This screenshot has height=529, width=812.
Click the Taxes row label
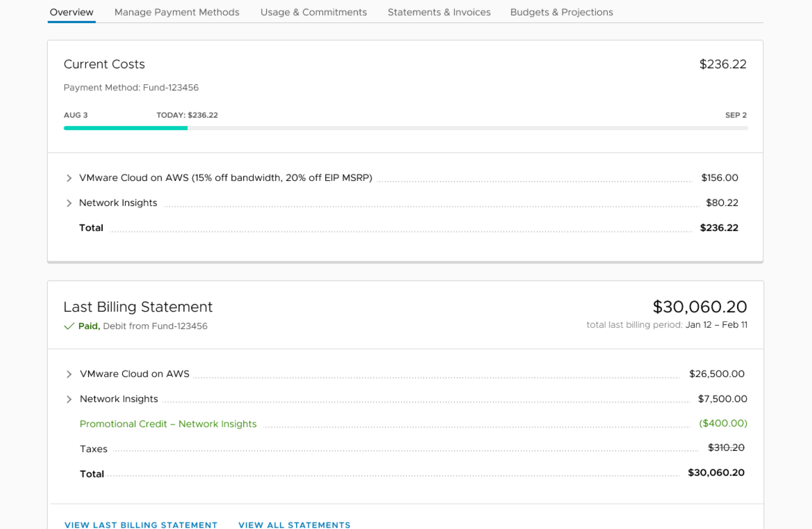coord(94,449)
